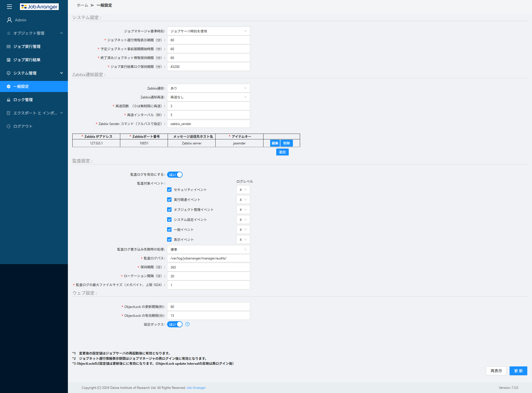Click the 監査ログパス input field
The image size is (532, 393).
tap(209, 258)
